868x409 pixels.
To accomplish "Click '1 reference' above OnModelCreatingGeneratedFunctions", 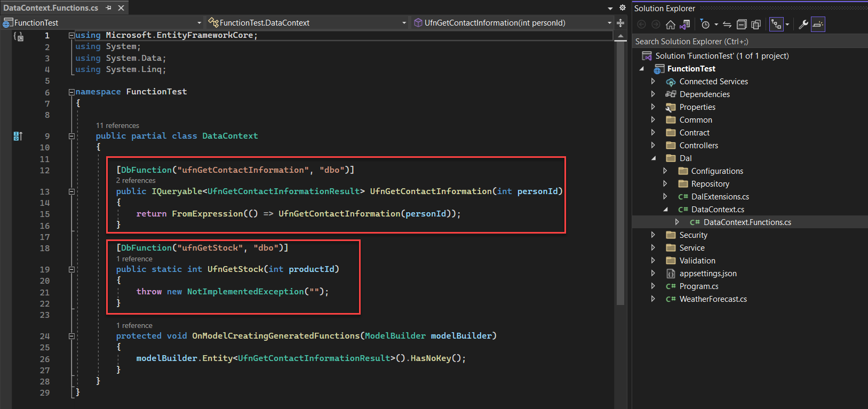I will pos(134,326).
